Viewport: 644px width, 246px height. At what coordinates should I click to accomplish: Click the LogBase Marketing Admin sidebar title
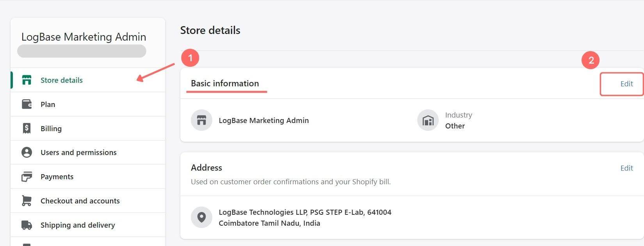point(84,37)
